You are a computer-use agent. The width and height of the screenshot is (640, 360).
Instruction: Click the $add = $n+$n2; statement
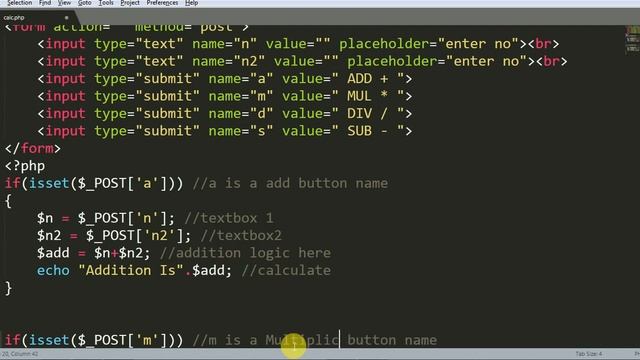tap(93, 253)
